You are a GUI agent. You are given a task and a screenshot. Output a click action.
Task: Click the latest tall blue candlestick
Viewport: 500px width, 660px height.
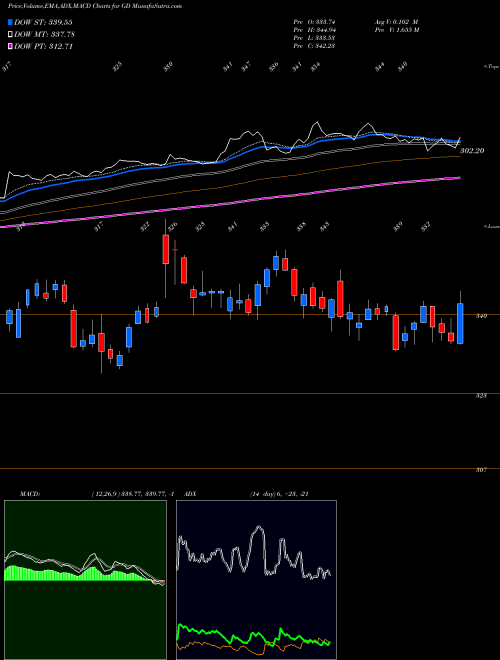[460, 324]
